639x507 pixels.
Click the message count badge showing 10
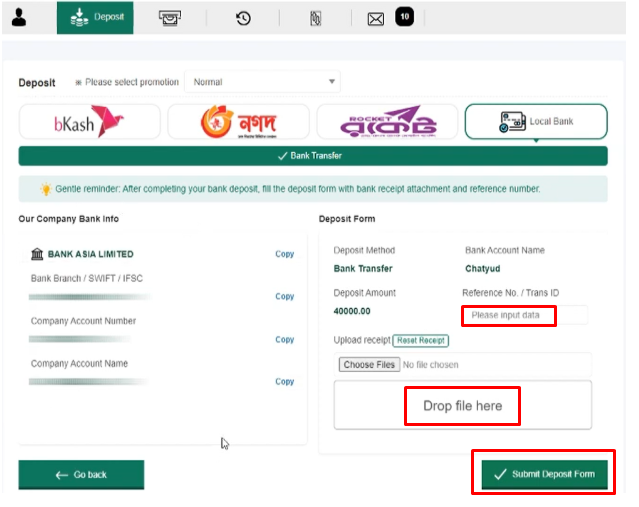point(404,17)
